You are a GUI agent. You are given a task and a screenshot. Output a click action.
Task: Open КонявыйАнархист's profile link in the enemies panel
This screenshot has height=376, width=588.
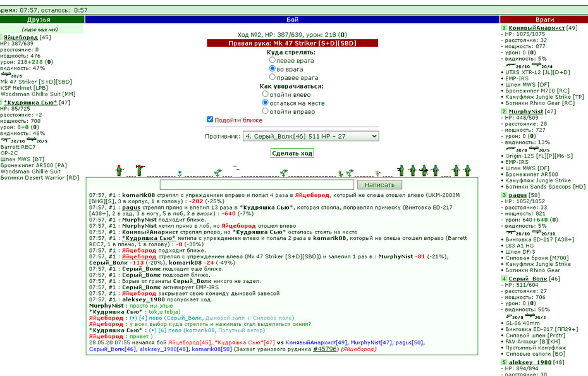tap(537, 28)
